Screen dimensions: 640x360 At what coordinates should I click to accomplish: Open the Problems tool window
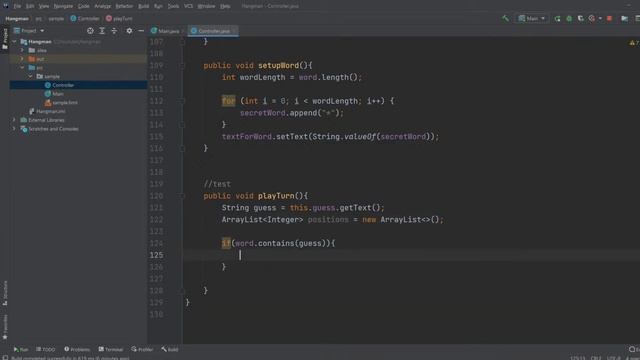[x=77, y=349]
